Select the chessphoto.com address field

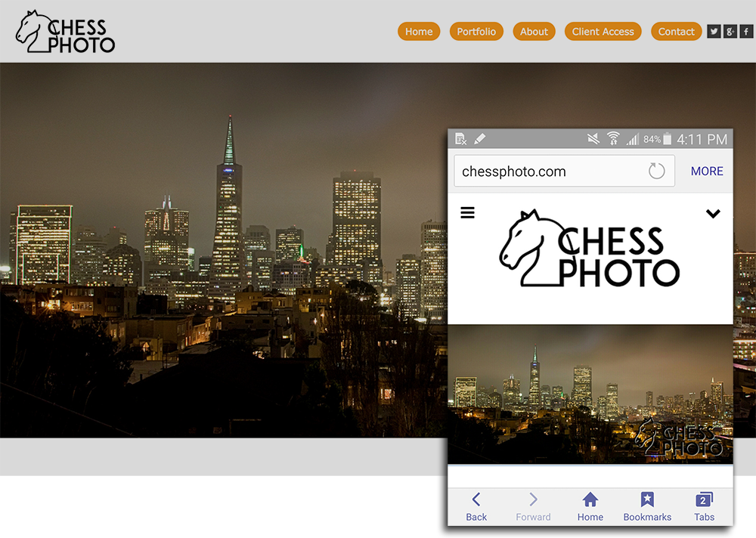(564, 171)
